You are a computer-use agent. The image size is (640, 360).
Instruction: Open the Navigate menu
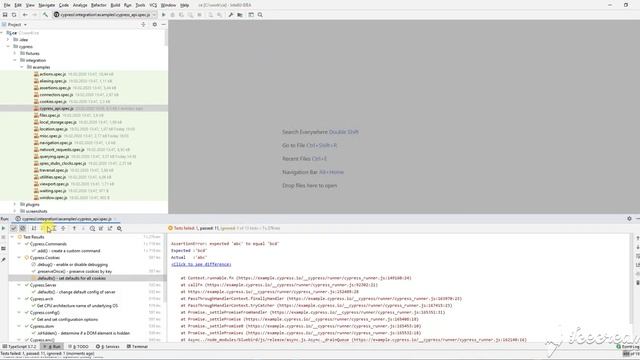pyautogui.click(x=47, y=5)
